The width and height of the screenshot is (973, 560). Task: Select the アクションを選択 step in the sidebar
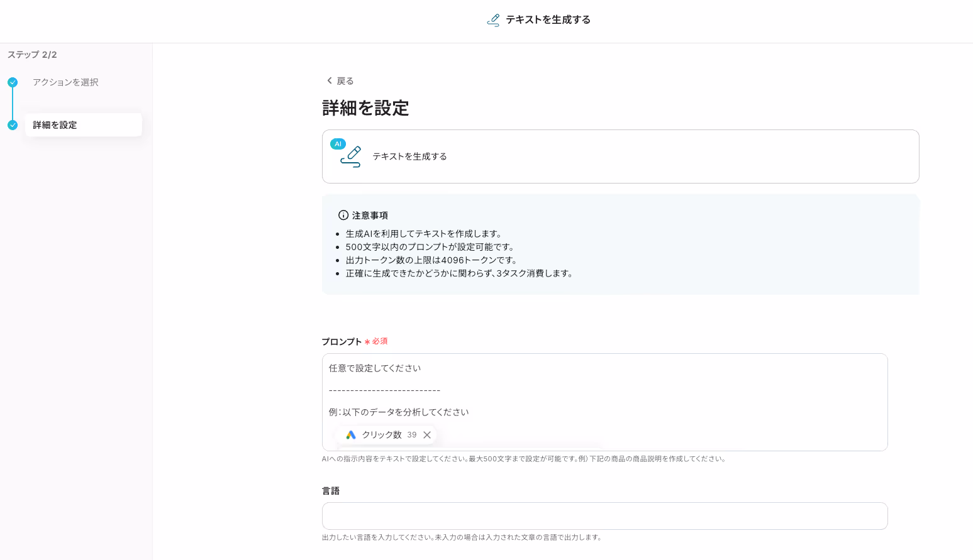click(65, 82)
